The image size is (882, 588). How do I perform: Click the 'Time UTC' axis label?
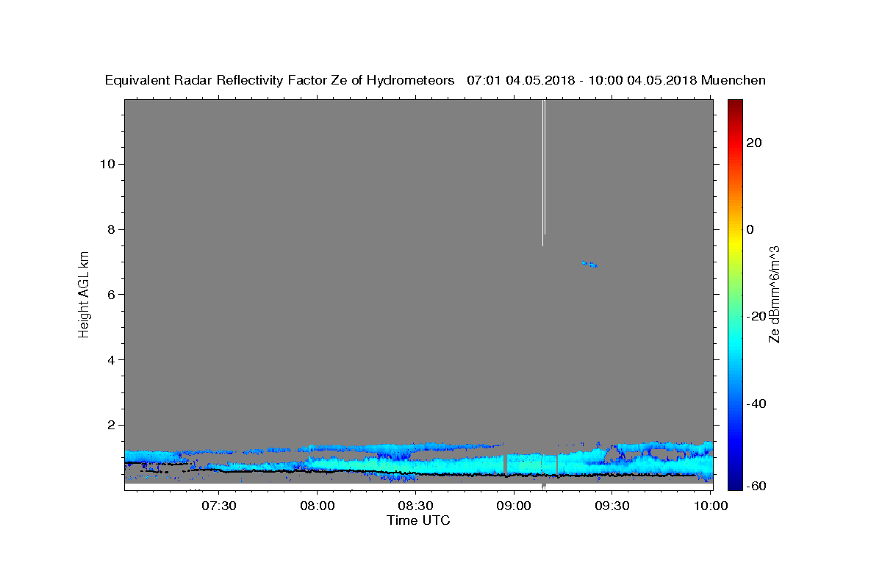pyautogui.click(x=418, y=520)
